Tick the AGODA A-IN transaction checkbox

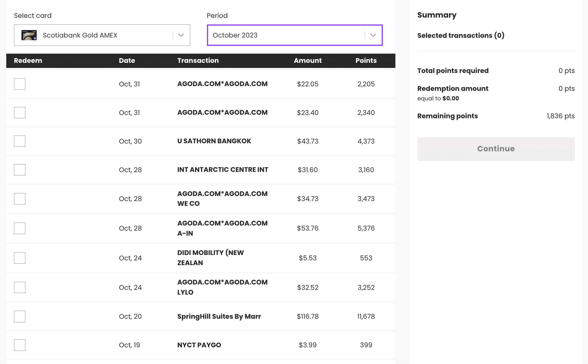[20, 228]
